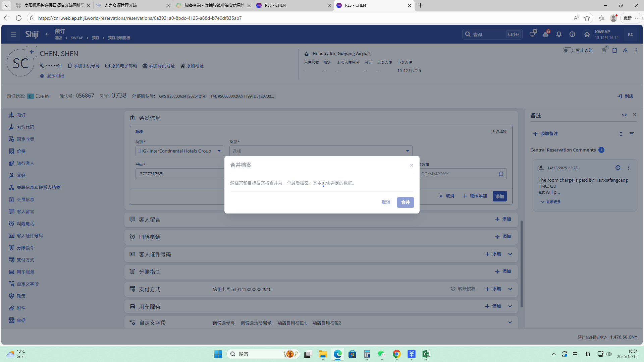The image size is (644, 362).
Task: Show details via 显示明细 eye icon
Action: pos(42,76)
